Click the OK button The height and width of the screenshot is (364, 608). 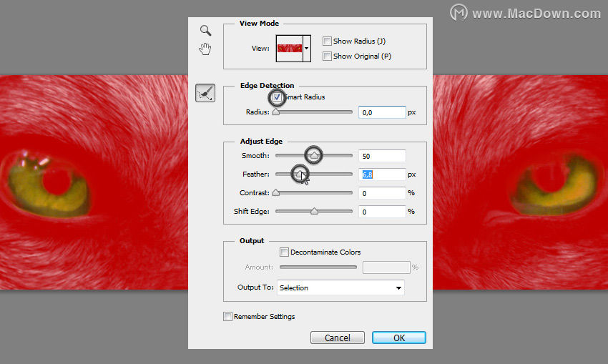399,338
